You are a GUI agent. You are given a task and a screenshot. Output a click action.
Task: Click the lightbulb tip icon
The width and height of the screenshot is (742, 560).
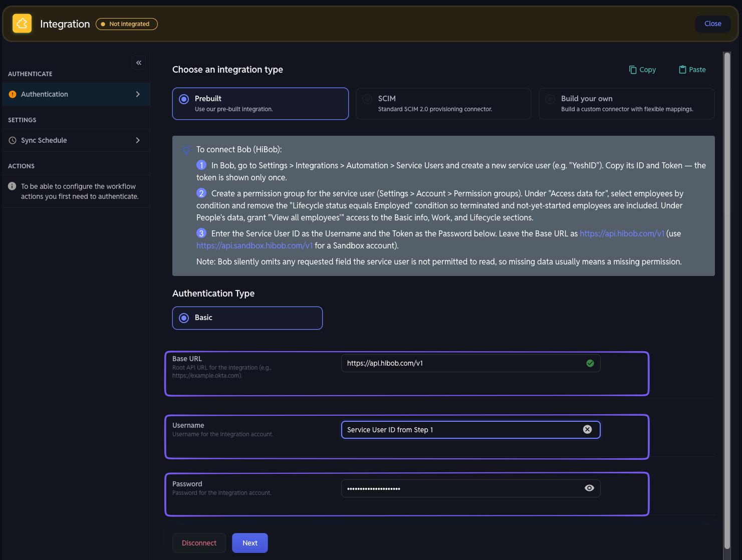tap(186, 149)
